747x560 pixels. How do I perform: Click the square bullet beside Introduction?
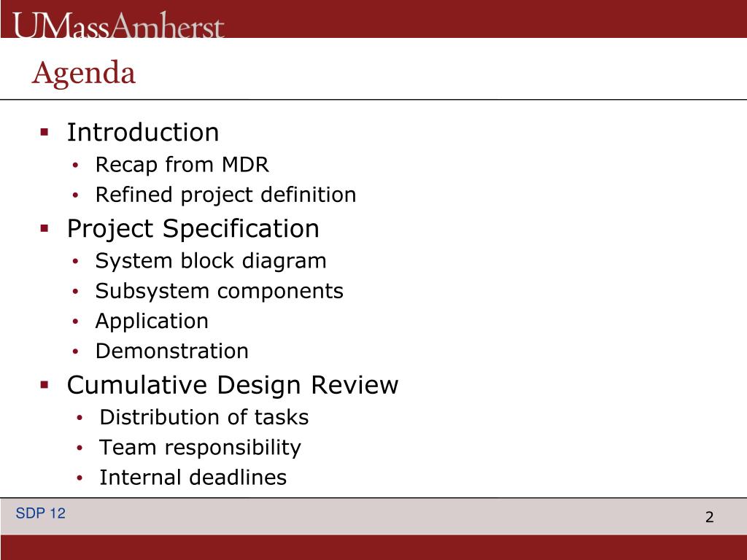pyautogui.click(x=44, y=133)
